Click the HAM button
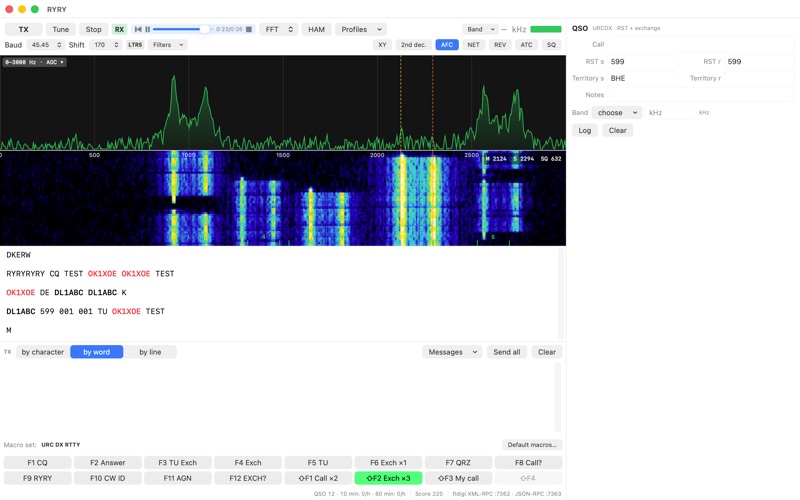Viewport: 800px width, 500px height. (x=316, y=29)
